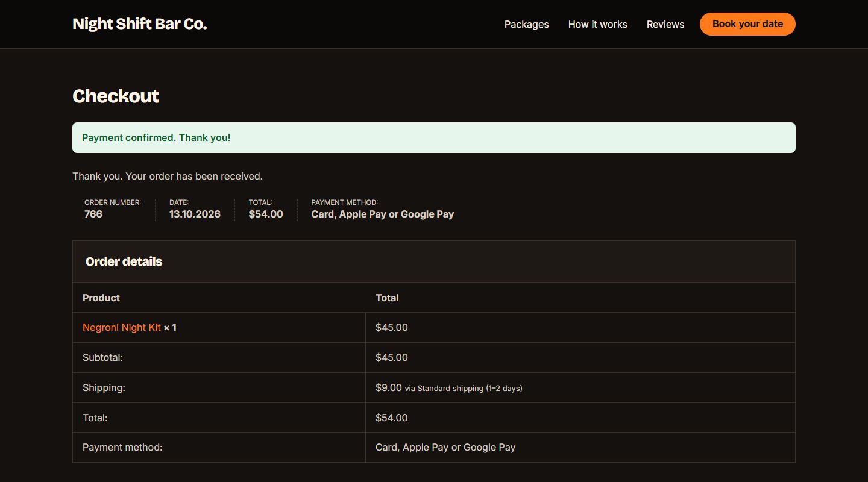
Task: Click the $45.00 amount in the Subtotal row
Action: pos(392,357)
